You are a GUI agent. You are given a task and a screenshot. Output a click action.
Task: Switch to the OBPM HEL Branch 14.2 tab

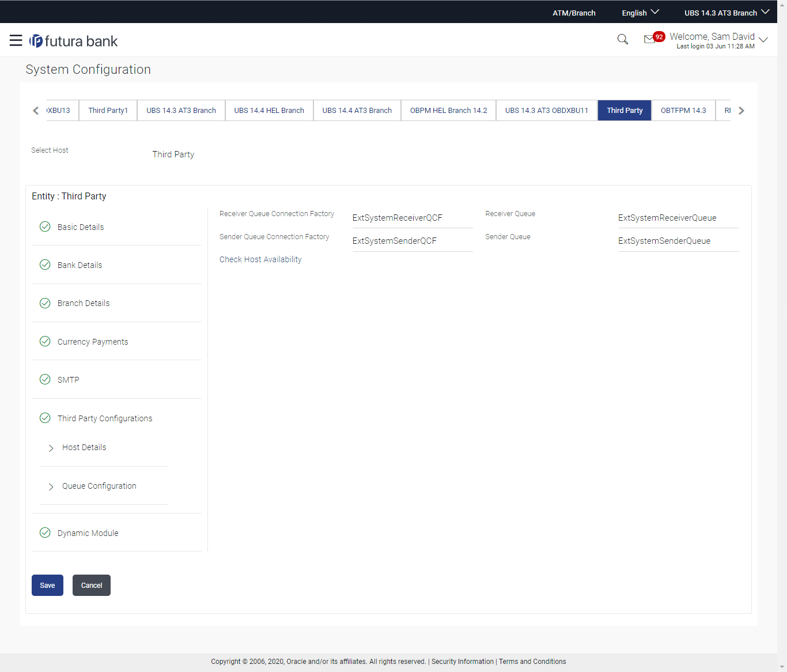449,110
